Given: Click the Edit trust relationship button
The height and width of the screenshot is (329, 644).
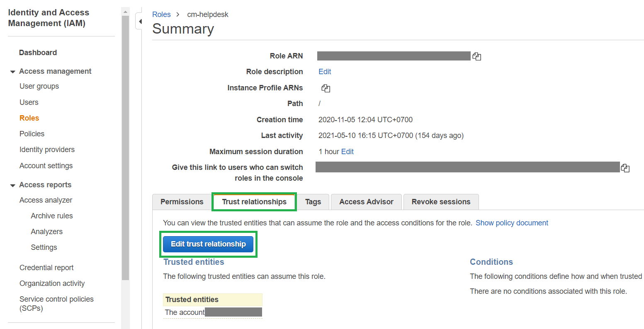Looking at the screenshot, I should tap(208, 244).
